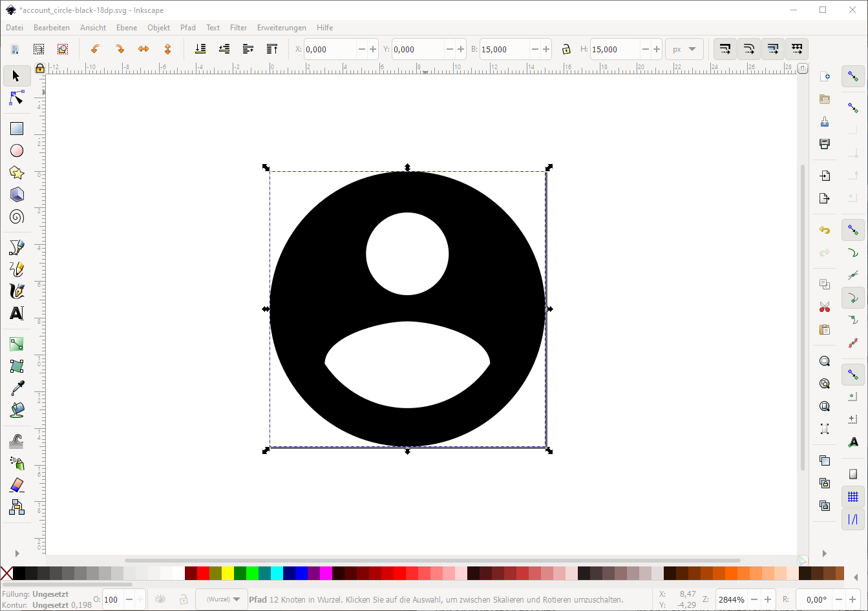This screenshot has width=868, height=611.
Task: Toggle snapping to grids
Action: (853, 497)
